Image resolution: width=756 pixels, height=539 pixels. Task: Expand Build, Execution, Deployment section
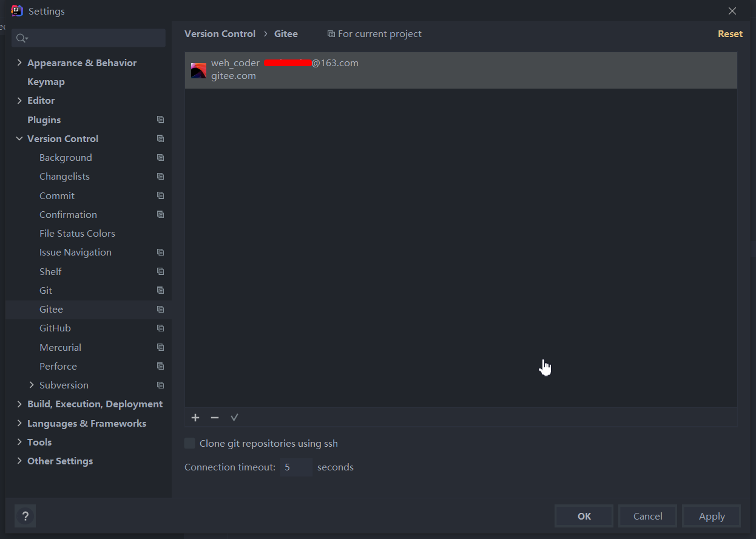(19, 404)
